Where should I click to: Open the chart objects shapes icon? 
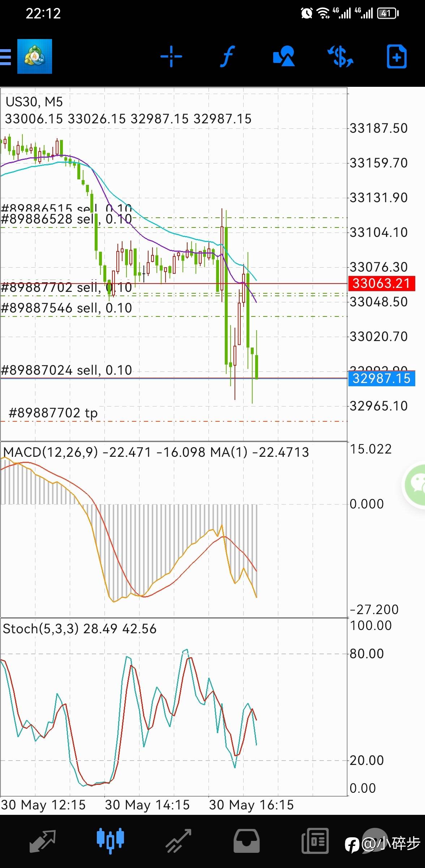coord(284,56)
